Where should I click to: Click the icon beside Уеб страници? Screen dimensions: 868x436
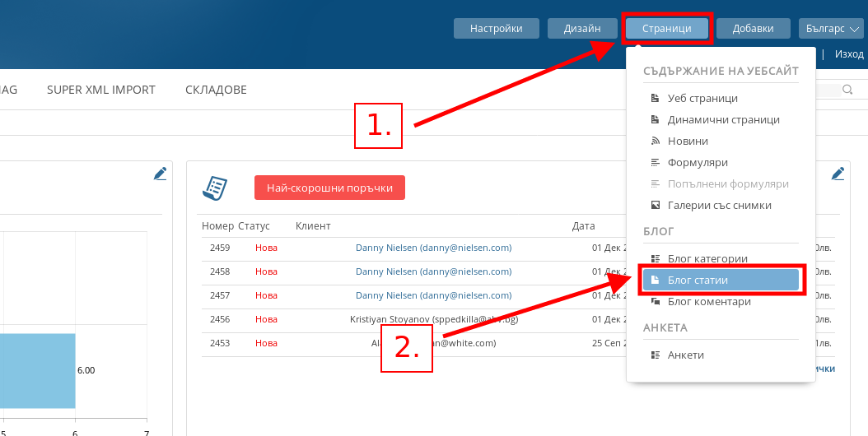pos(655,99)
